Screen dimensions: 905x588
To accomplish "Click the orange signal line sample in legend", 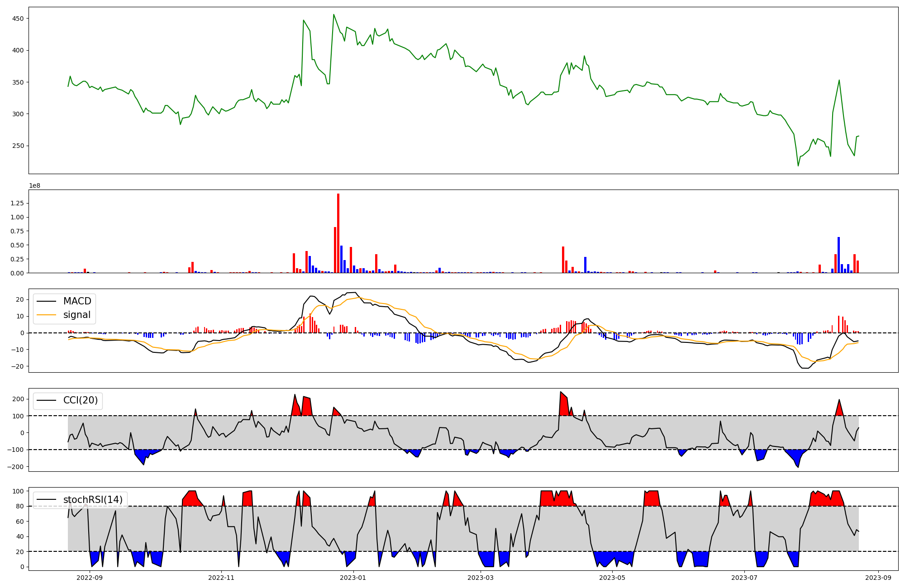I will tap(46, 315).
